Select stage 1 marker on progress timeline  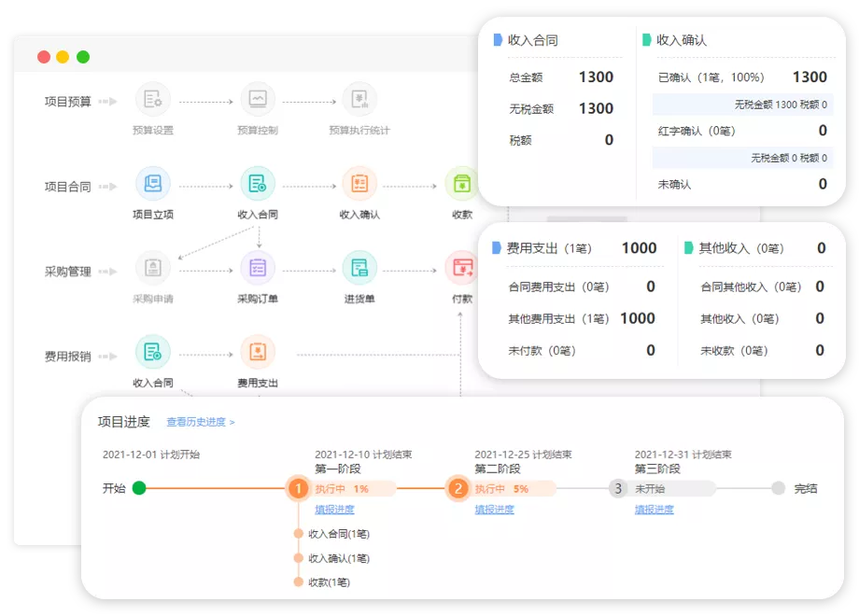pos(298,488)
